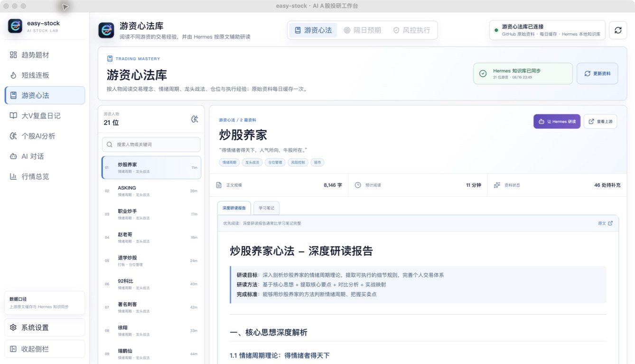The width and height of the screenshot is (635, 364).
Task: Click the icon beside 游资人物 21 位
Action: [x=195, y=119]
